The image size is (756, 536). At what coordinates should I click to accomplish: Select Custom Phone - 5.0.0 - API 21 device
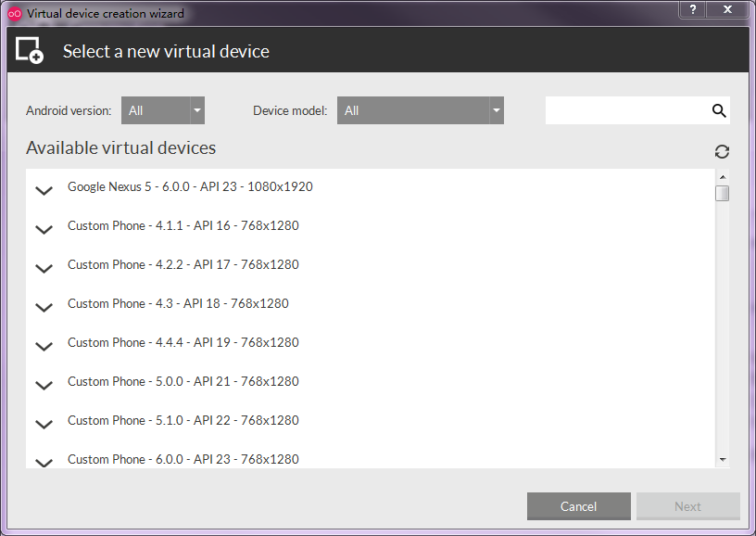point(183,382)
